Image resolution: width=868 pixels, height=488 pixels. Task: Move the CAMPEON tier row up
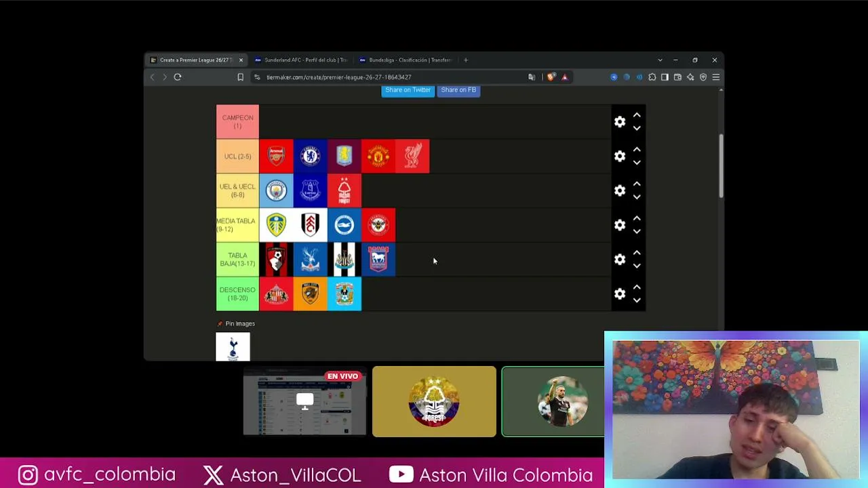[637, 115]
